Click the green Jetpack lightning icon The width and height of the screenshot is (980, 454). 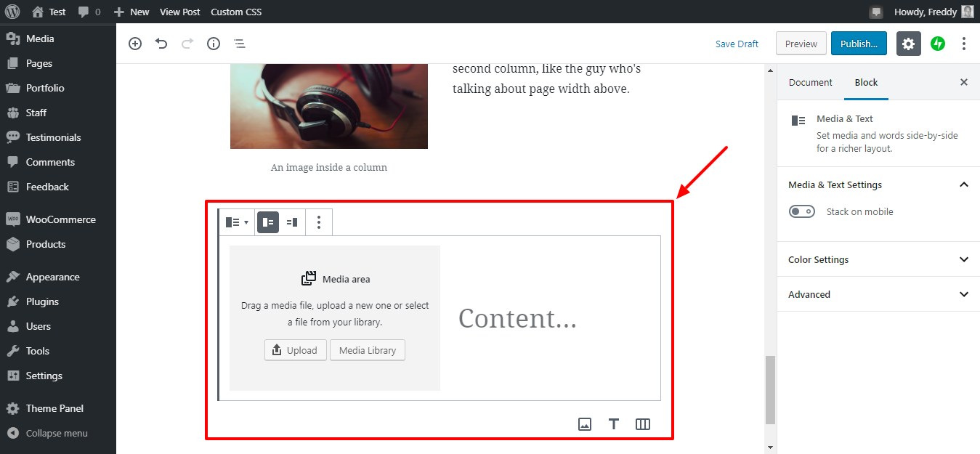(x=938, y=44)
